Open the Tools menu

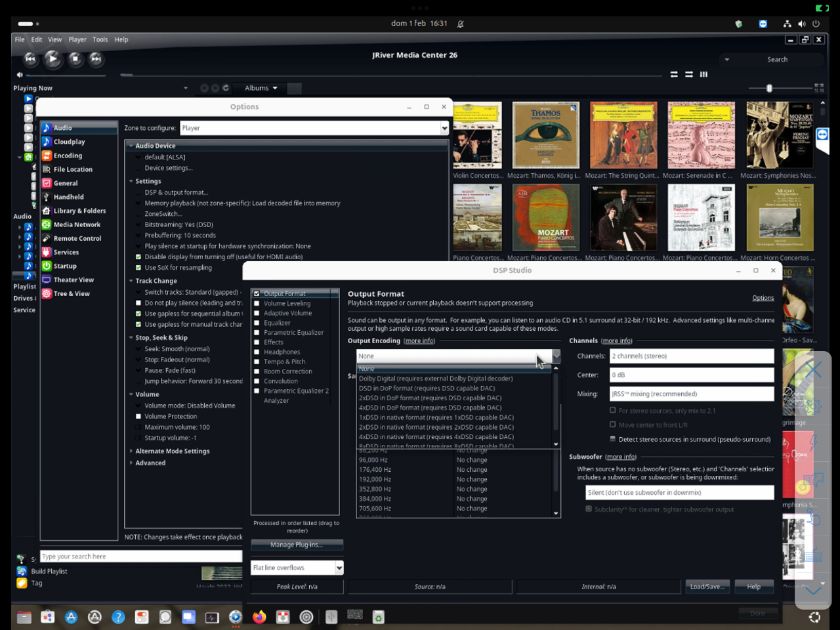[x=100, y=39]
